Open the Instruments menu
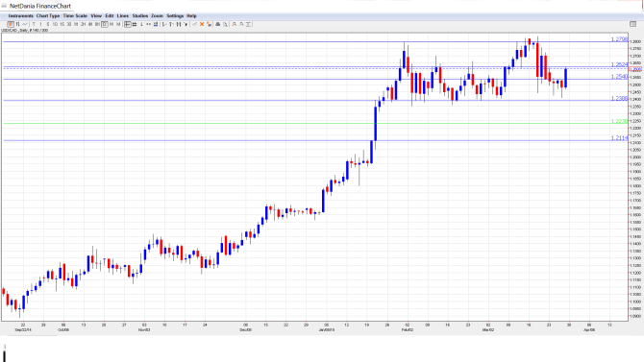The image size is (644, 362). [x=20, y=16]
